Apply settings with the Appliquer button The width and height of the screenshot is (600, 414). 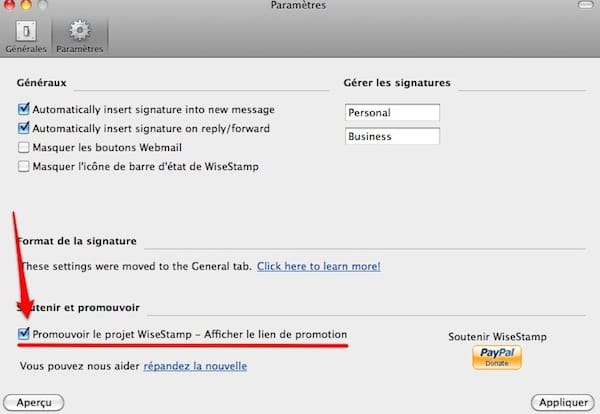561,402
